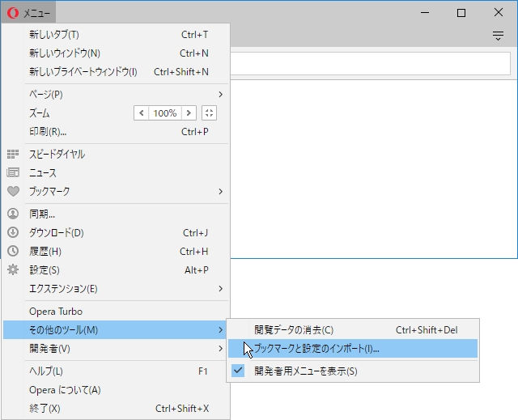Choose 印刷(R)... menu entry
Image resolution: width=518 pixels, height=420 pixels.
116,132
